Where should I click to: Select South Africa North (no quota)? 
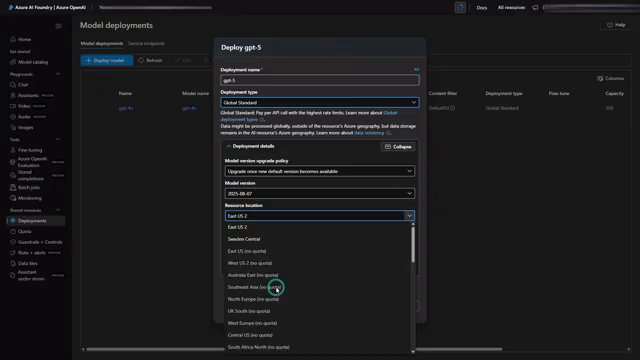click(x=318, y=347)
